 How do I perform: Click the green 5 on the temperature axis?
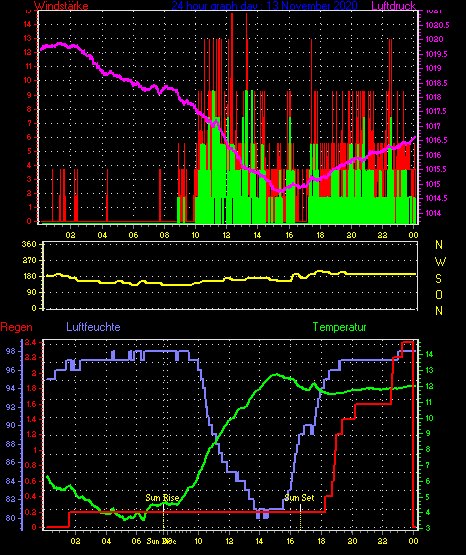click(x=428, y=497)
